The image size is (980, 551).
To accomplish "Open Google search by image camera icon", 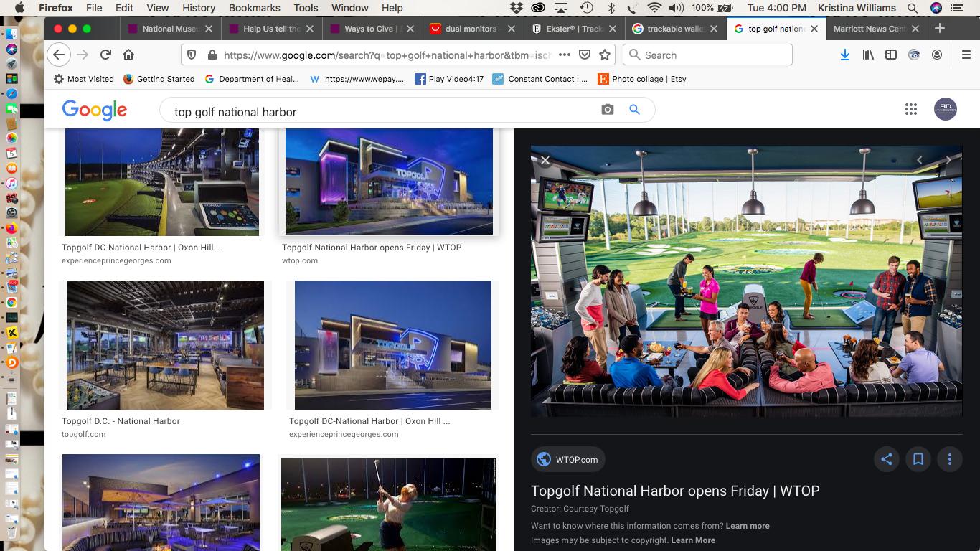I will (607, 110).
